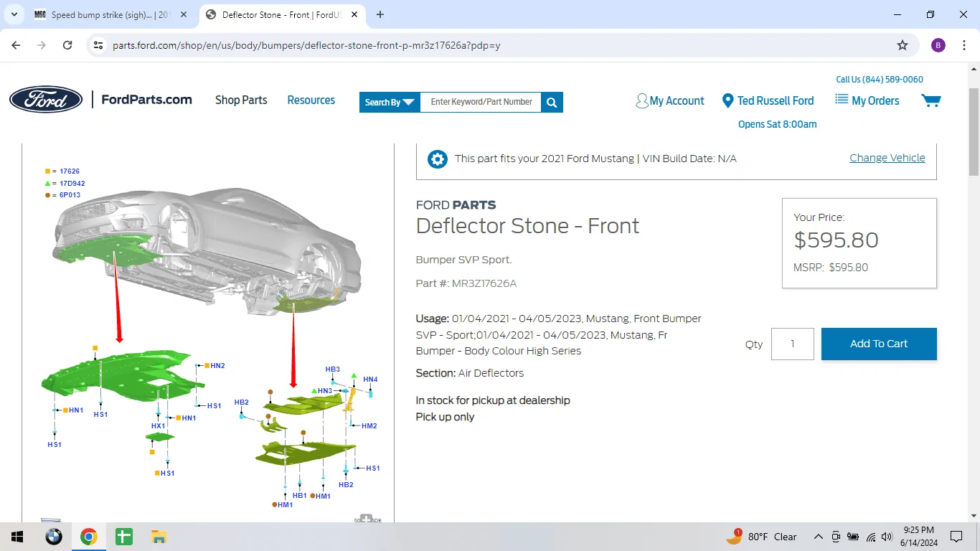Click the Qty quantity input box

pyautogui.click(x=793, y=344)
